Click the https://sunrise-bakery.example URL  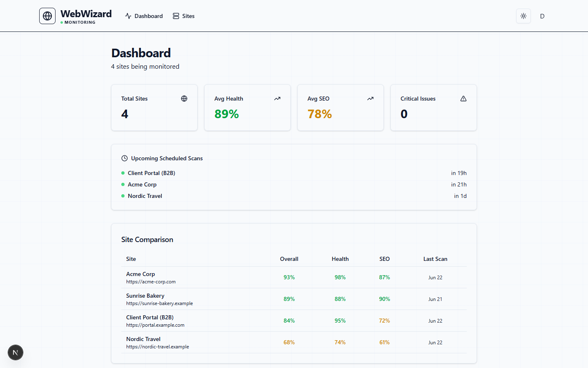(160, 303)
